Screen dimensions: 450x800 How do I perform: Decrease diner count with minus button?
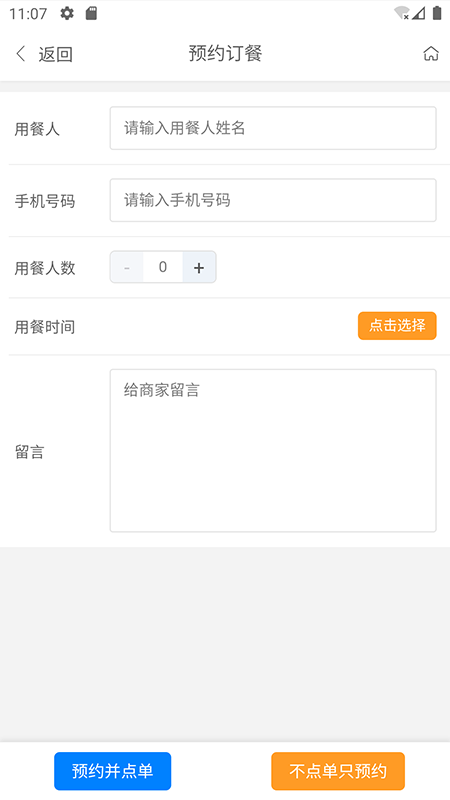point(127,267)
